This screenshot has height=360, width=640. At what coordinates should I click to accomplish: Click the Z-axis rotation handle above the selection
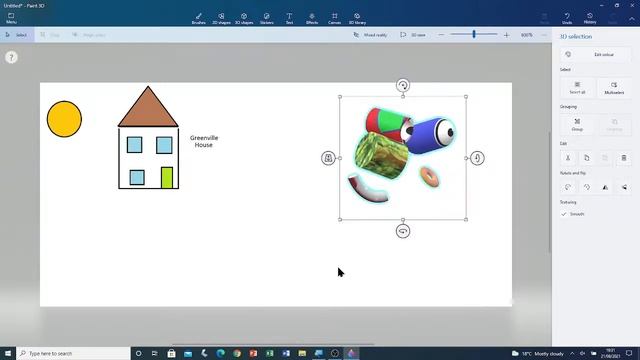(x=403, y=85)
